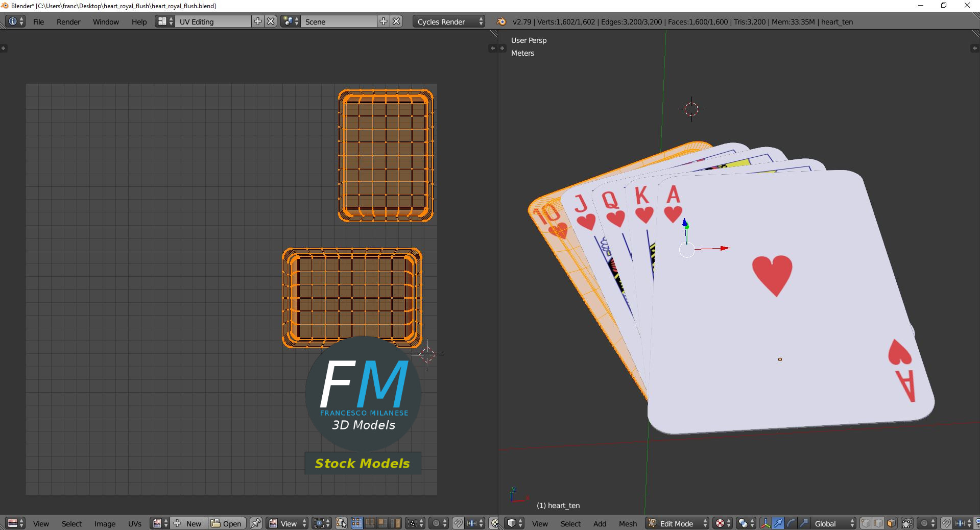Delete the UV Editing screen layout

[271, 21]
